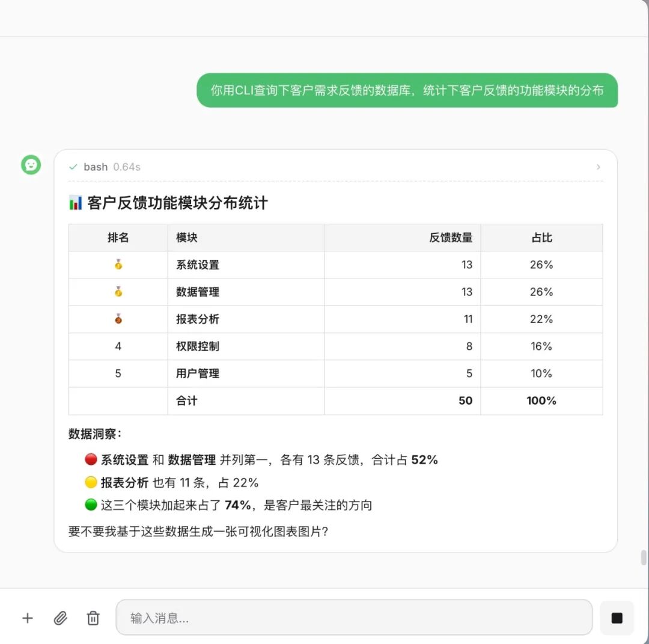Select the bronze medal in 报表分析 row
This screenshot has width=649, height=644.
click(x=118, y=319)
